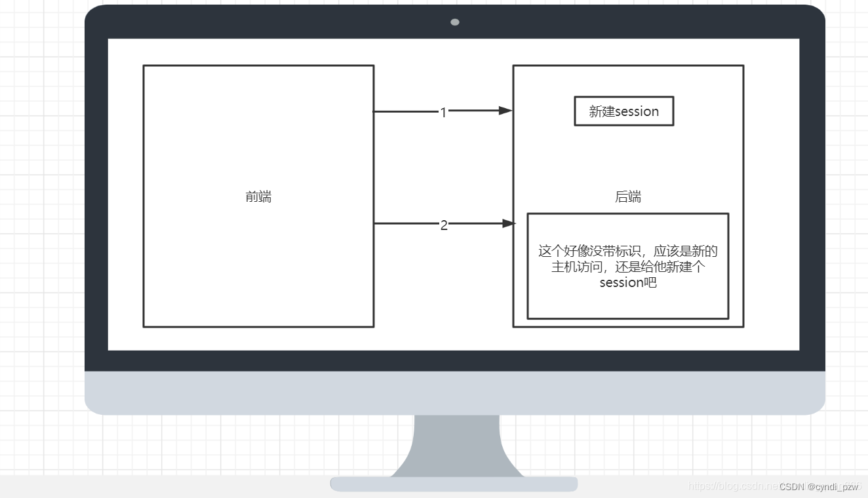868x498 pixels.
Task: Select the 后端 label text
Action: coord(628,197)
